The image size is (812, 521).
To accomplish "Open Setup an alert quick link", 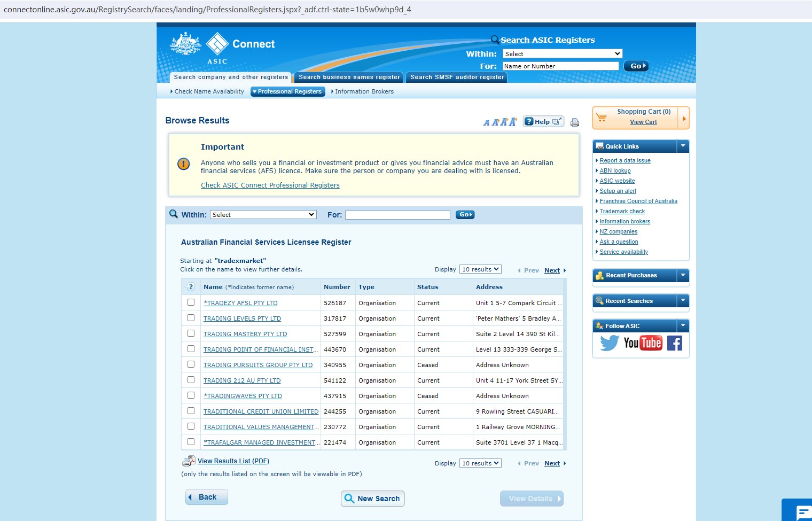I will (618, 191).
